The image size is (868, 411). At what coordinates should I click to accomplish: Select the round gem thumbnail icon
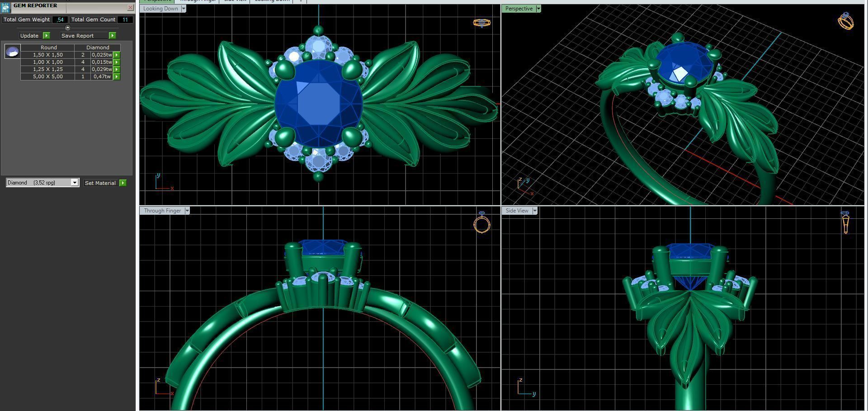[12, 52]
